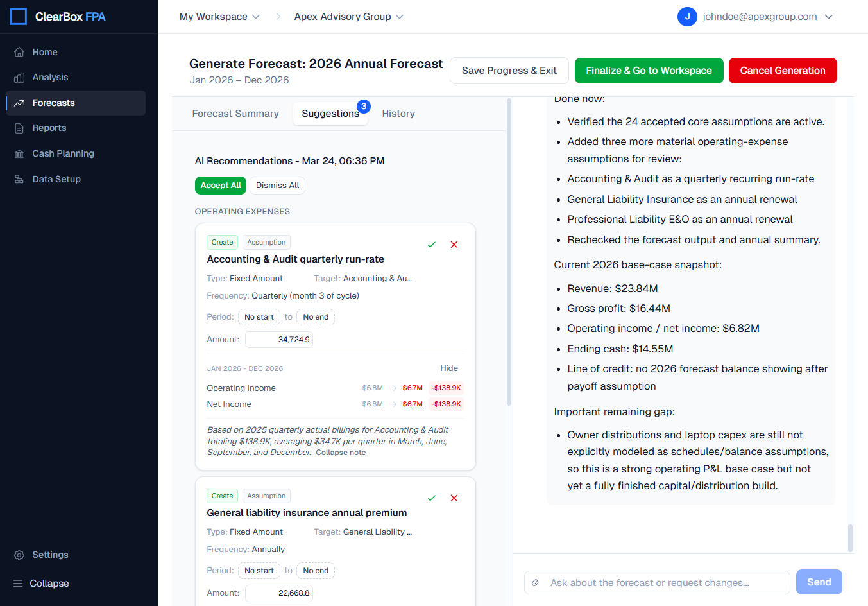Expand the Apex Advisory Group selector
This screenshot has width=868, height=606.
[348, 17]
